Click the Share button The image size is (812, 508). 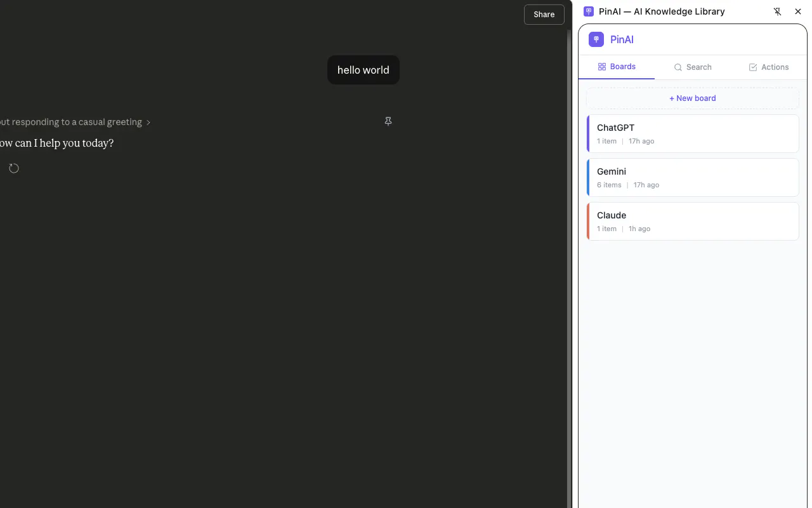pos(544,15)
